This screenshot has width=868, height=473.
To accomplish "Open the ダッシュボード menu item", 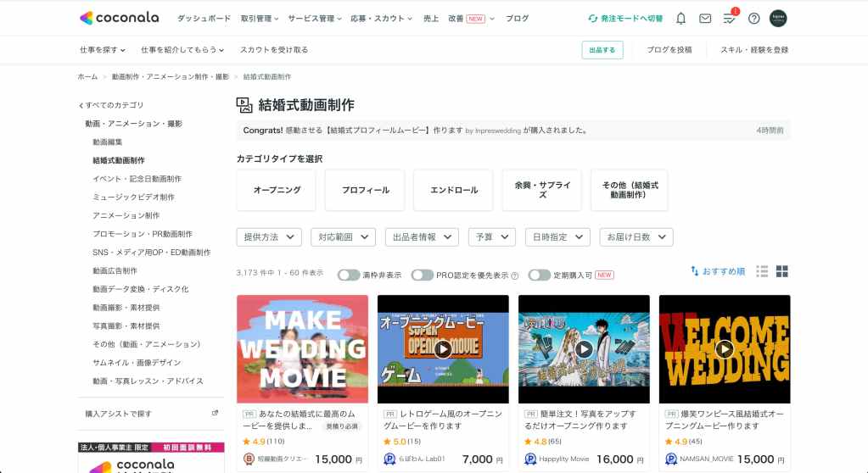I will (x=204, y=18).
